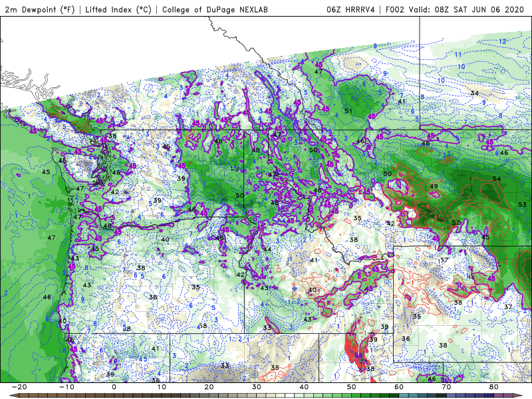532x399 pixels.
Task: Click the "College of DuPage NEXLAB" label
Action: (215, 9)
